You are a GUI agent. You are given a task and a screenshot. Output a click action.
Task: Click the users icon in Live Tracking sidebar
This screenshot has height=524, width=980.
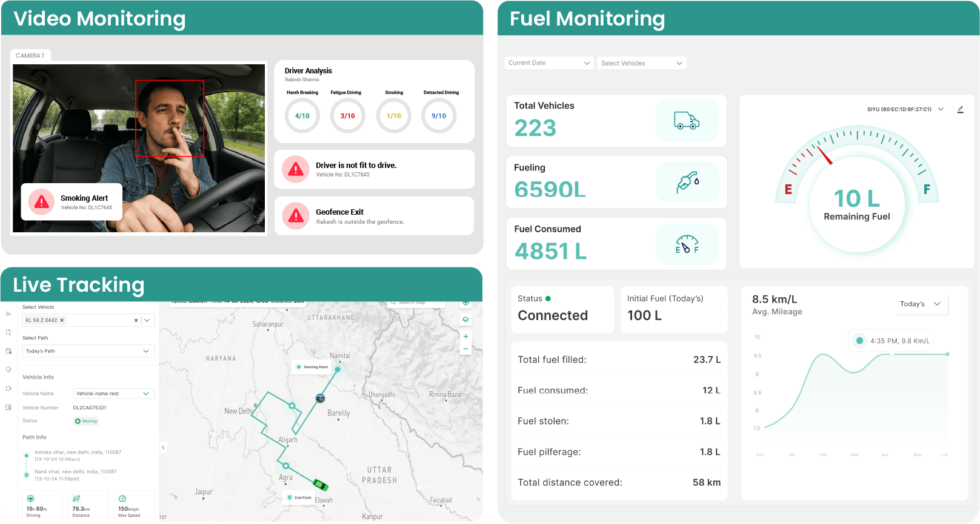pos(8,314)
